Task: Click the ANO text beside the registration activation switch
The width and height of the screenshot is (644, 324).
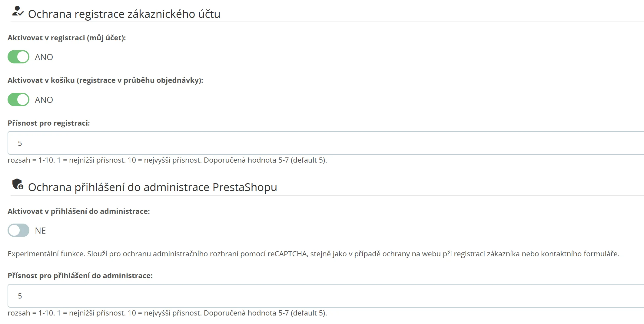Action: [44, 57]
